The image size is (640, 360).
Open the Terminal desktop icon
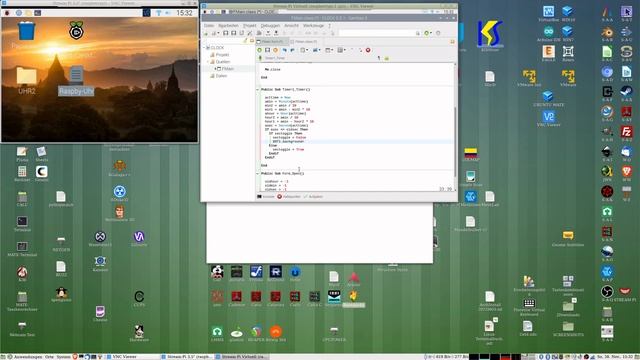pyautogui.click(x=22, y=224)
